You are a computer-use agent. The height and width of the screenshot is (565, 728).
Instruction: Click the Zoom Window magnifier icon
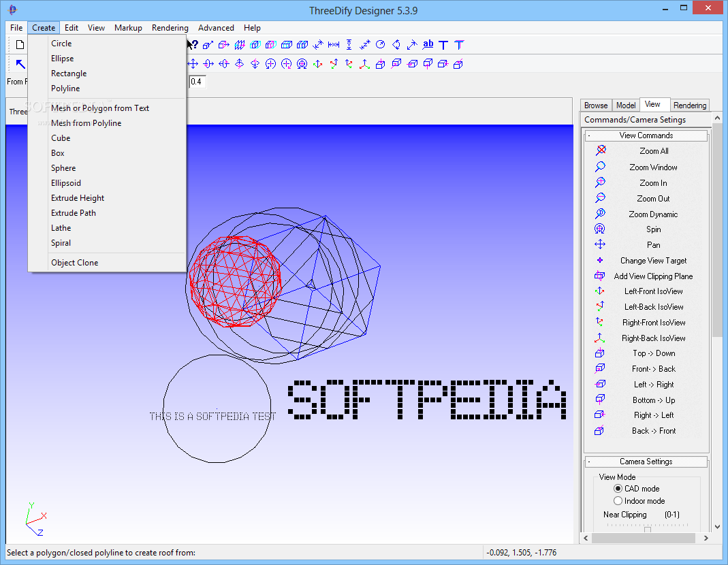click(601, 167)
